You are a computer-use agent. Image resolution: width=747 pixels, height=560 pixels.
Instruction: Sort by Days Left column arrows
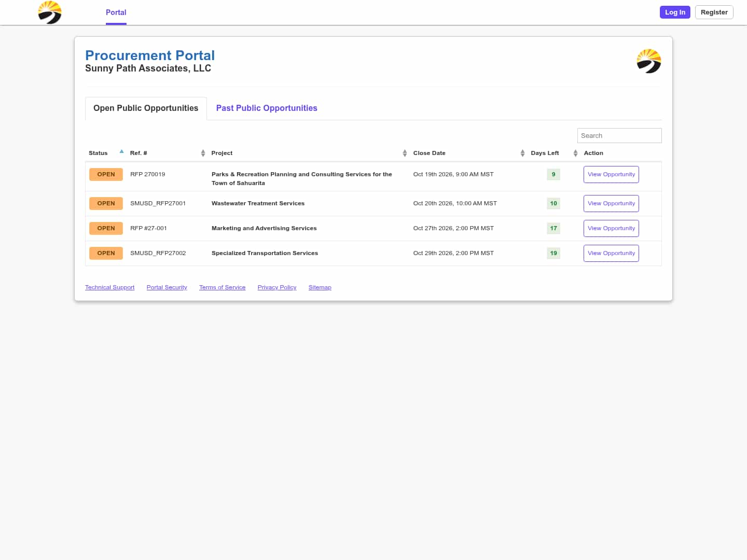(x=575, y=153)
